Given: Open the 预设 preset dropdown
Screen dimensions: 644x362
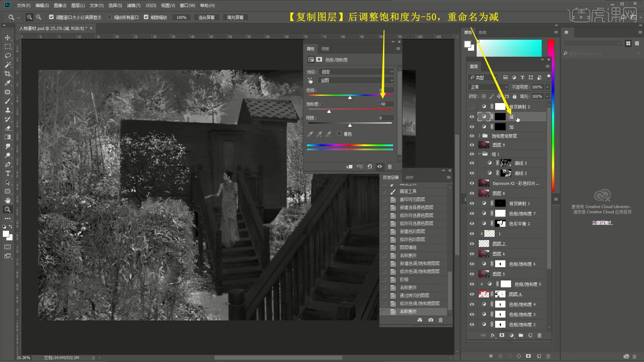Looking at the screenshot, I should click(x=356, y=72).
